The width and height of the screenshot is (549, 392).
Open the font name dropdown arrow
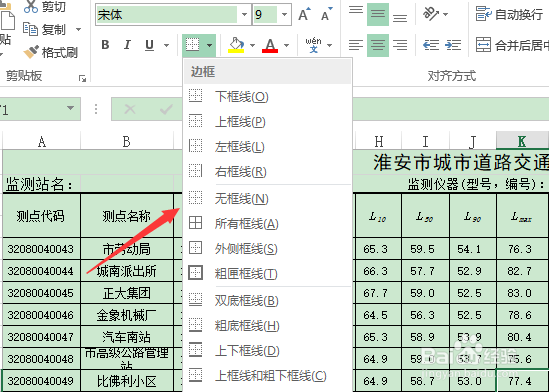click(244, 15)
